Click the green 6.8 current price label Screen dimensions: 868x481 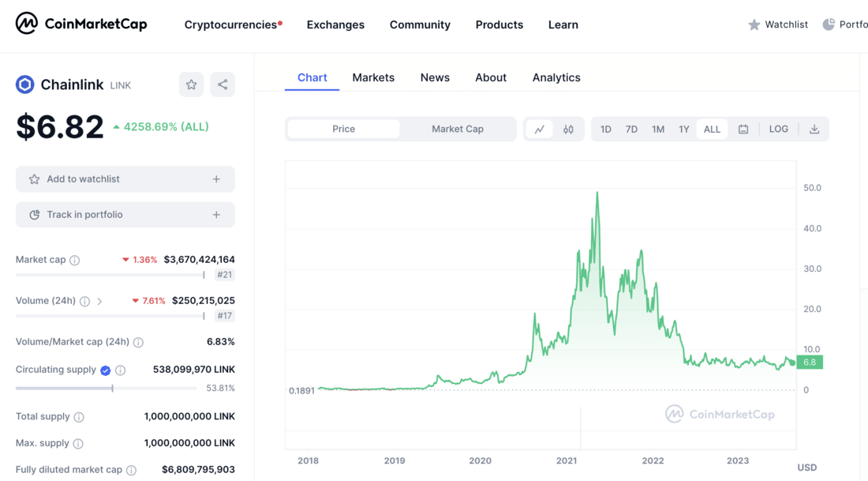(810, 363)
